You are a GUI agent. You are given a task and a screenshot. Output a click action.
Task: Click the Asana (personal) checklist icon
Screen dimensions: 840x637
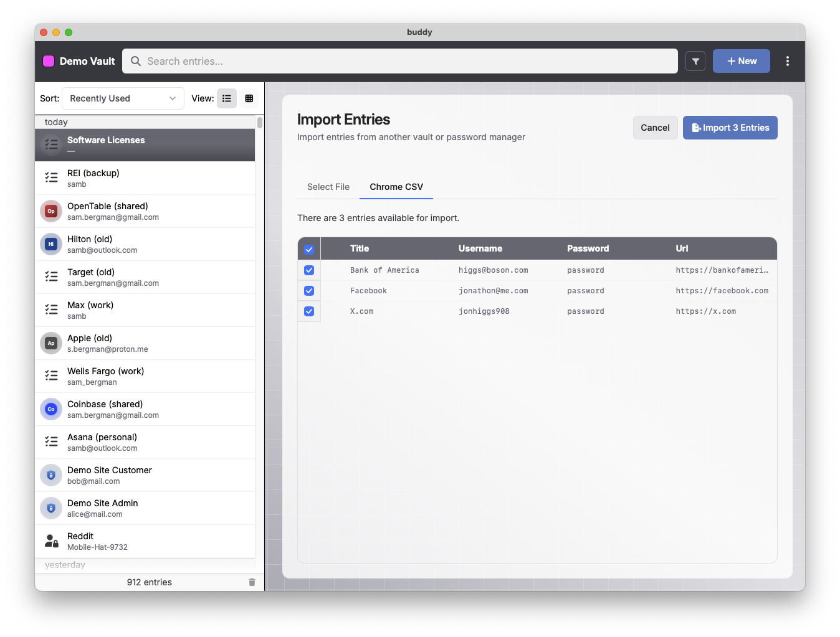tap(51, 441)
